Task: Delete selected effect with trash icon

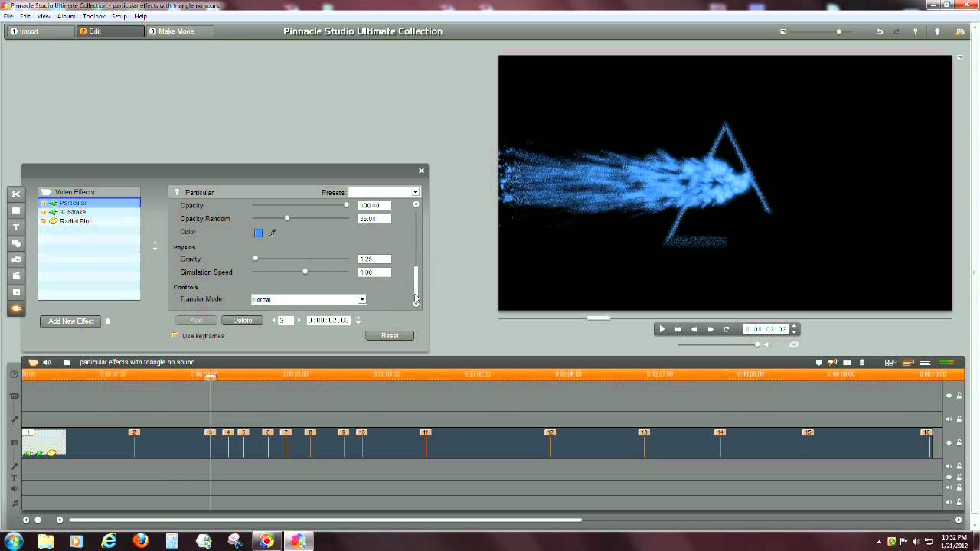Action: pos(108,321)
